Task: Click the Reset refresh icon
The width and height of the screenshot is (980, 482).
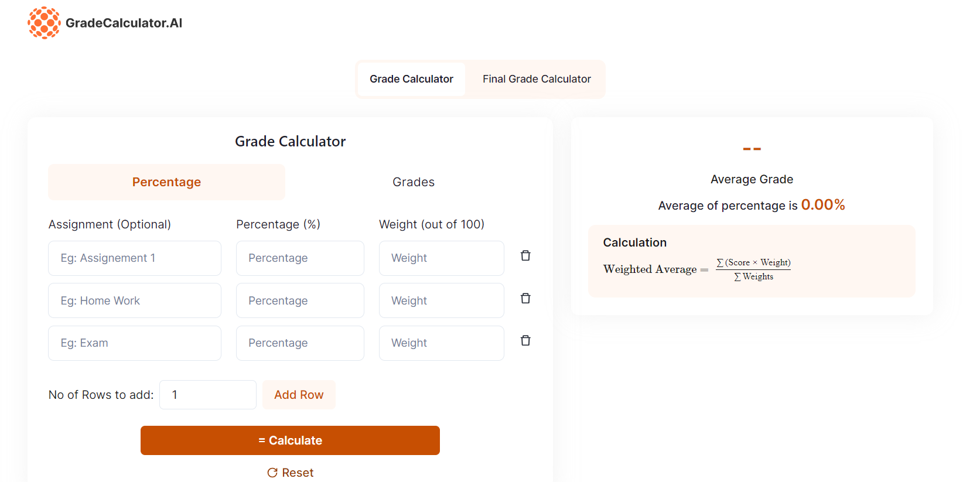Action: click(x=272, y=473)
